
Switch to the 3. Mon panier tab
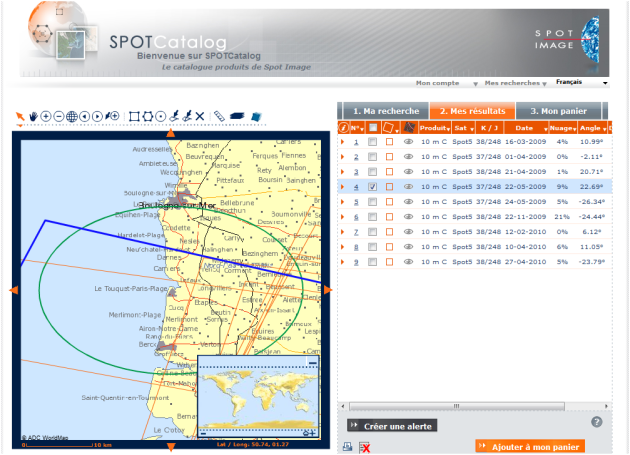pos(558,111)
